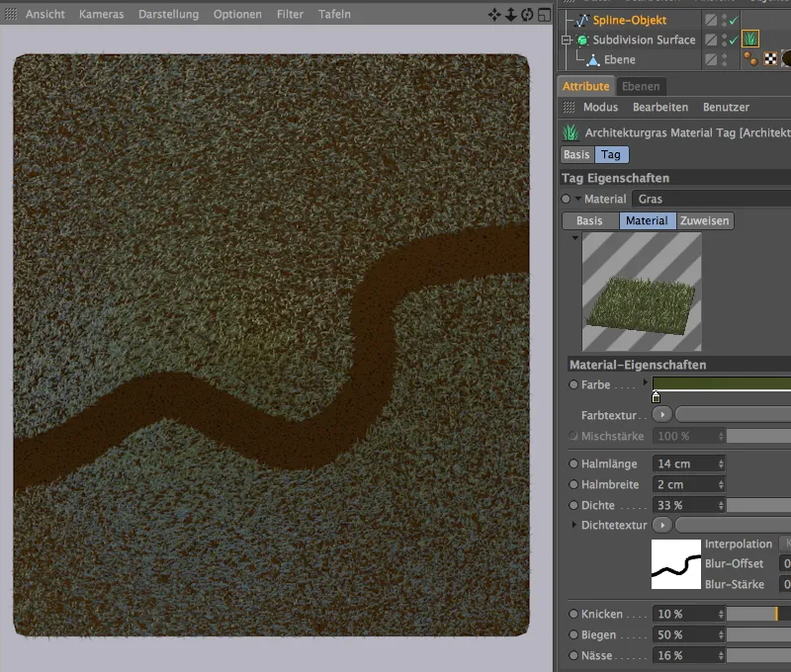The width and height of the screenshot is (791, 672).
Task: Click the Basis button beside Tag
Action: [x=576, y=154]
